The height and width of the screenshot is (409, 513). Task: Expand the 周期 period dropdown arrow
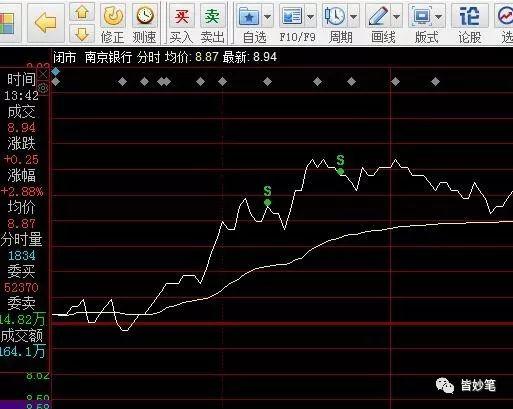(x=354, y=16)
